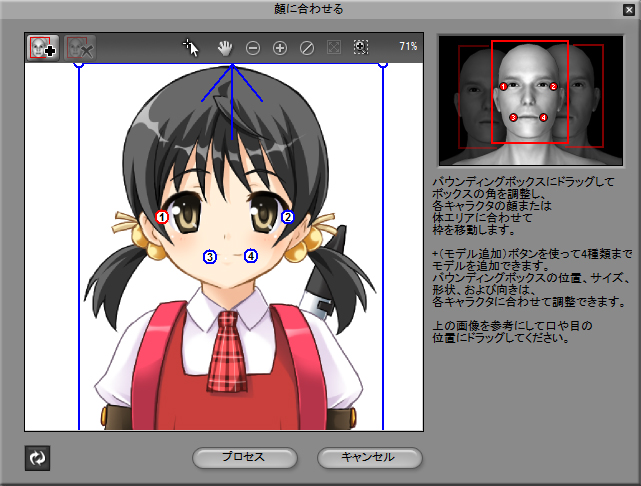Click the reset zoom slashed-circle icon
This screenshot has width=641, height=486.
307,48
